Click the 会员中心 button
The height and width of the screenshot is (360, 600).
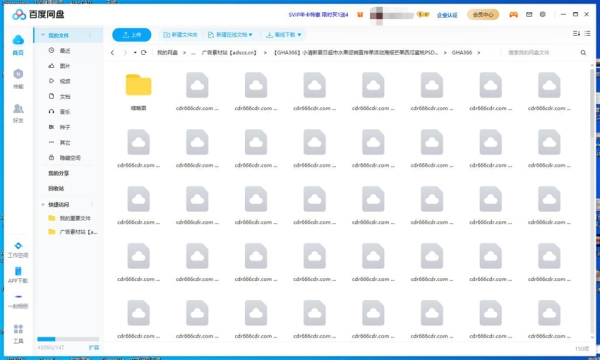pyautogui.click(x=483, y=15)
